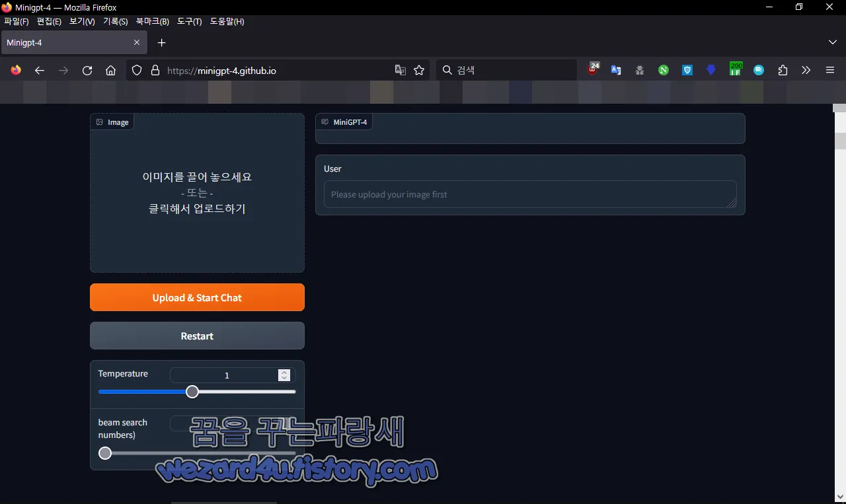Open the teal chat-bubble extension icon

click(x=759, y=70)
